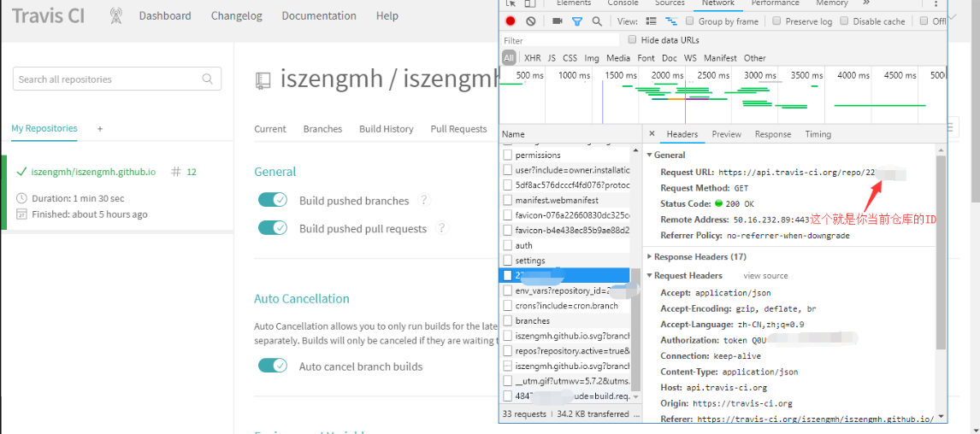Check Hide data URLs

tap(633, 39)
